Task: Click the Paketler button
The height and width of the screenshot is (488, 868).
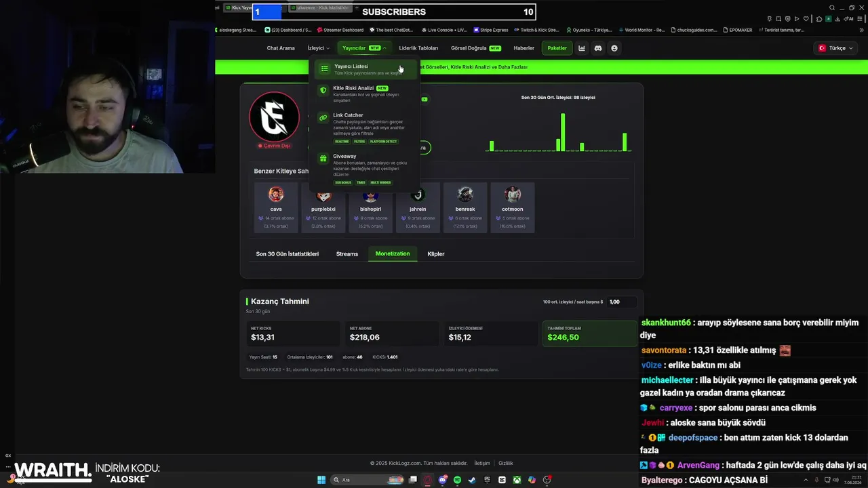Action: pyautogui.click(x=557, y=48)
